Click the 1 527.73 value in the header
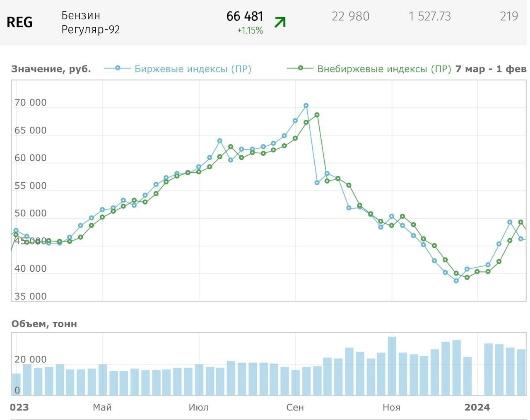 (429, 17)
